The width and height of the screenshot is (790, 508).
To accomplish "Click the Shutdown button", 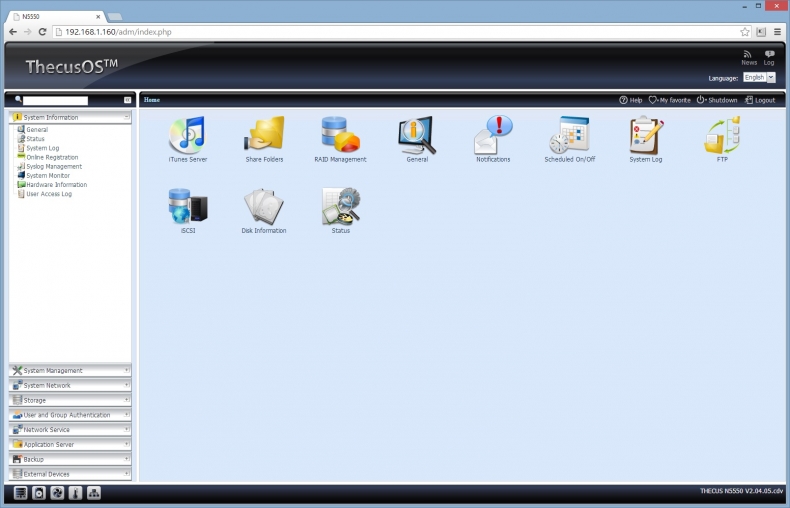I will 716,100.
